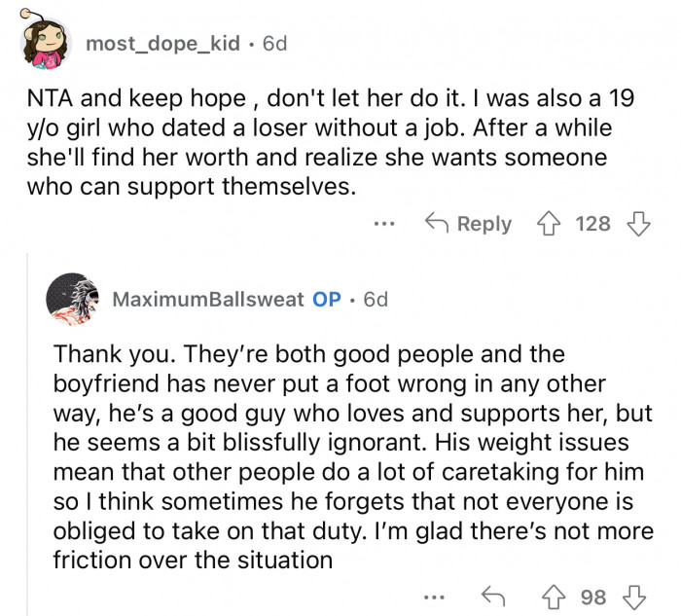Click the OP badge next to MaximumBallsweat
This screenshot has width=681, height=616.
click(x=327, y=300)
